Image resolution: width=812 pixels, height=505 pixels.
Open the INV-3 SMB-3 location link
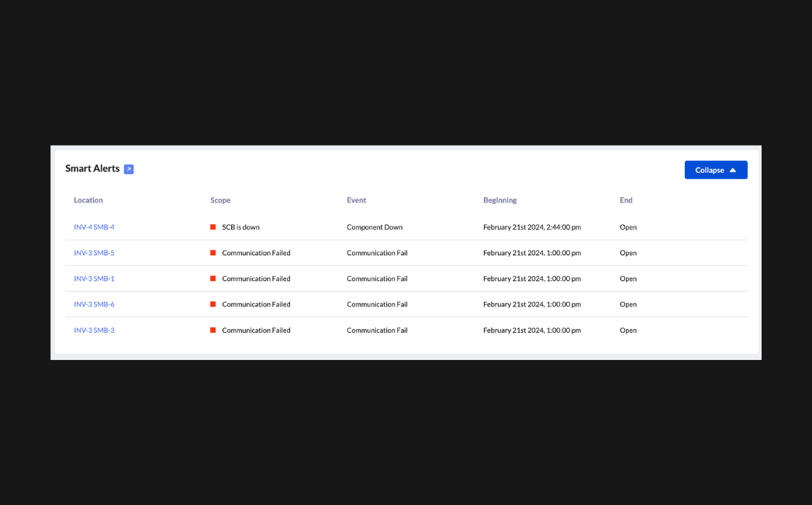[x=95, y=330]
